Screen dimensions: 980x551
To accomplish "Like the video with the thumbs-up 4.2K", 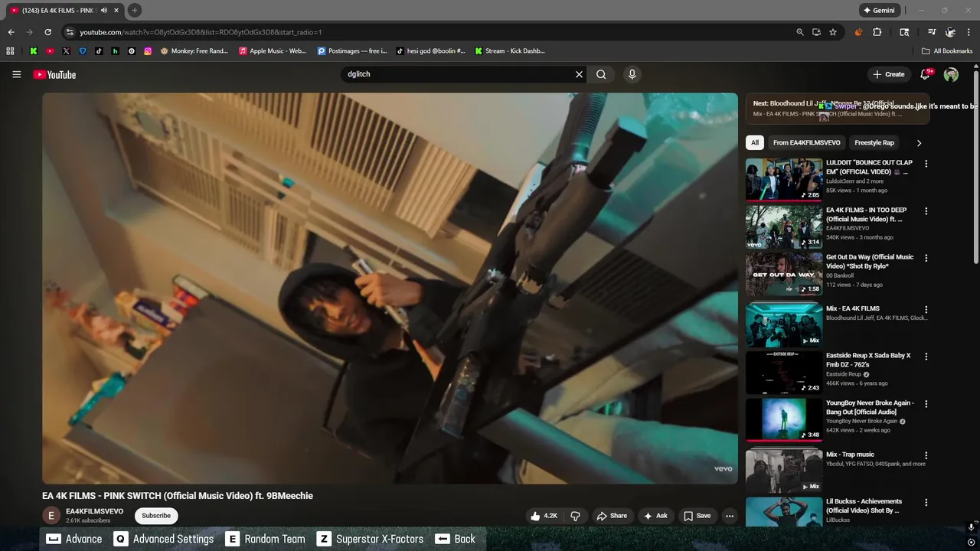I will pos(544,516).
